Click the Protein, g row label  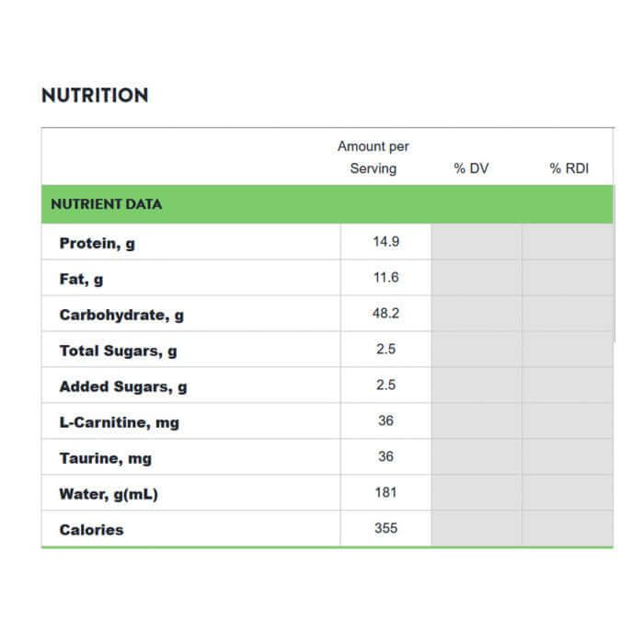98,243
